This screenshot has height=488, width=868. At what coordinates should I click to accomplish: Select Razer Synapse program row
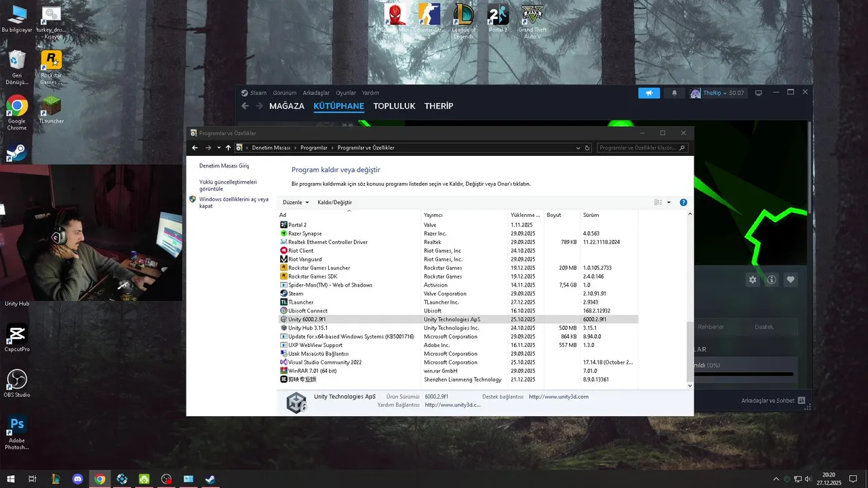(x=458, y=233)
